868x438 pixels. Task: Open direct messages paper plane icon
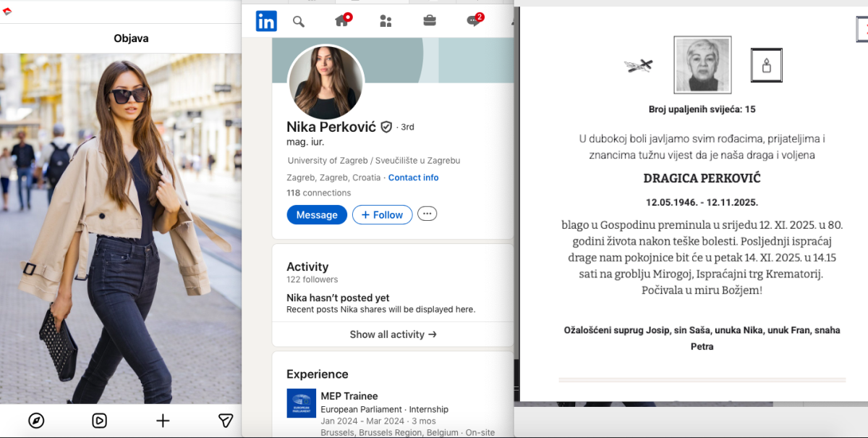226,421
